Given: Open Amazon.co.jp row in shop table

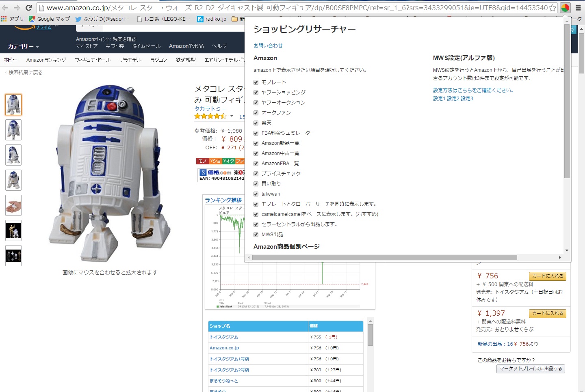Looking at the screenshot, I should pos(224,348).
